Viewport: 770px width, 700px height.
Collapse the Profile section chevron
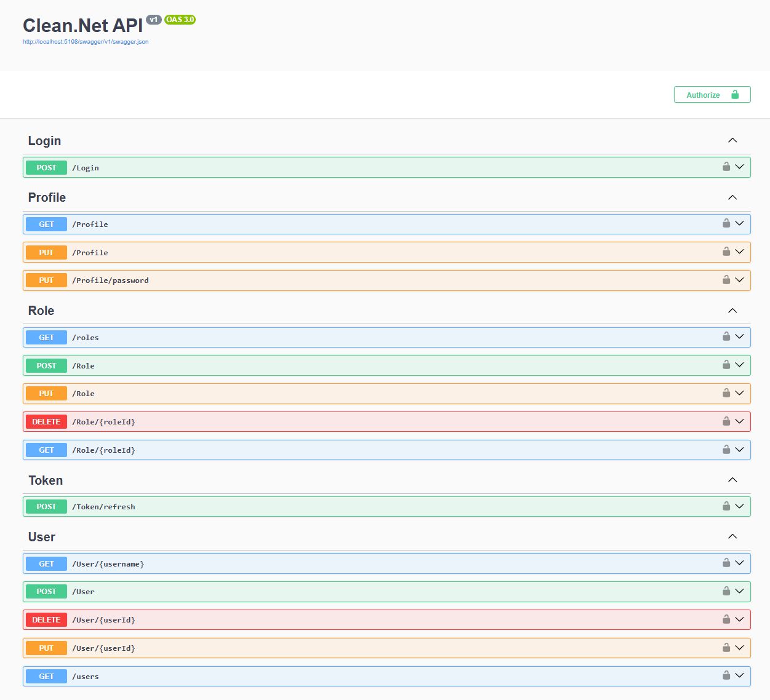point(732,197)
